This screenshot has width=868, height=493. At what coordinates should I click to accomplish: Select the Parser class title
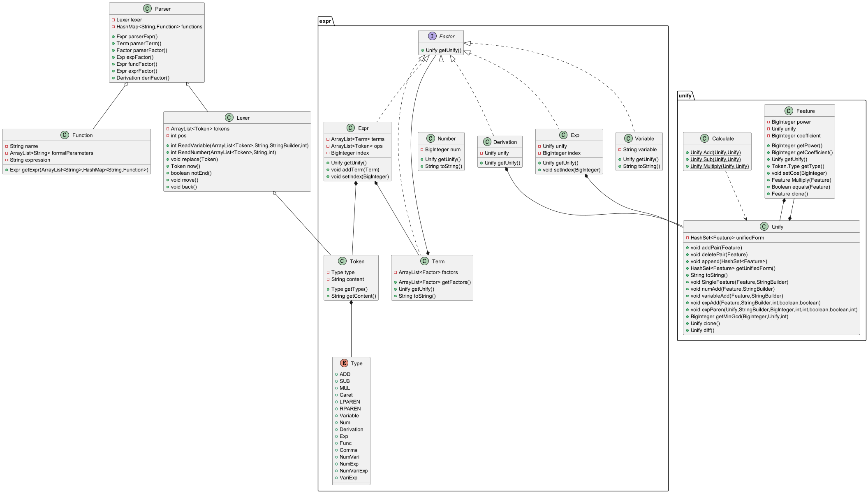163,9
